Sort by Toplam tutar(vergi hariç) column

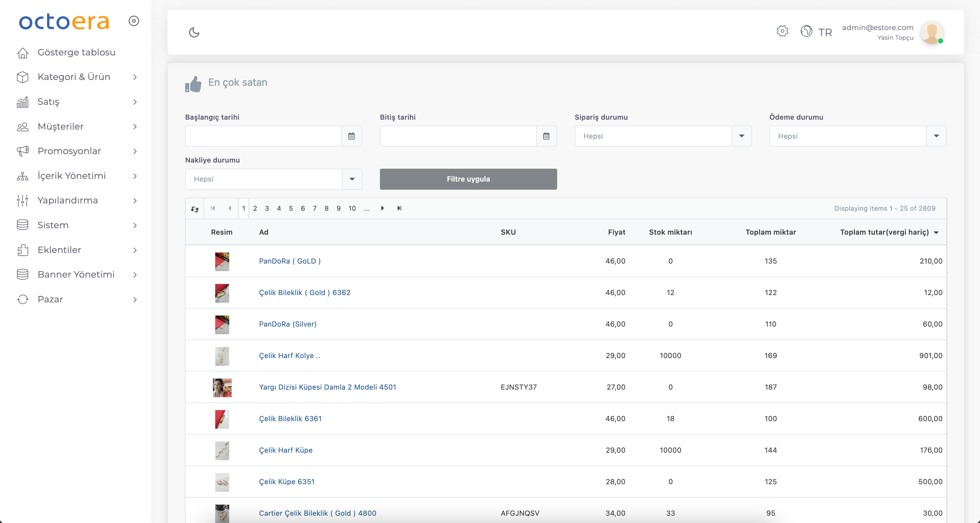[884, 232]
